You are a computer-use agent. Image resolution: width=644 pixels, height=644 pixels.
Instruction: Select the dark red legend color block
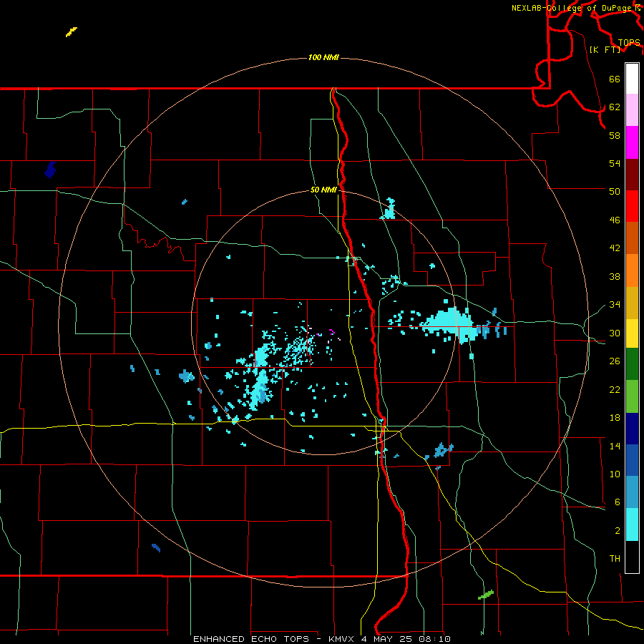(x=632, y=175)
